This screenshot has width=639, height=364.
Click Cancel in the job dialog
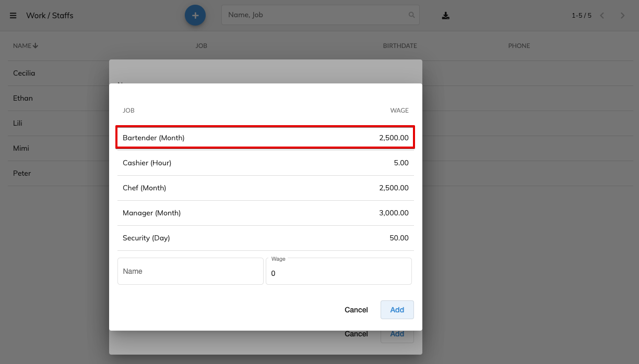point(356,310)
